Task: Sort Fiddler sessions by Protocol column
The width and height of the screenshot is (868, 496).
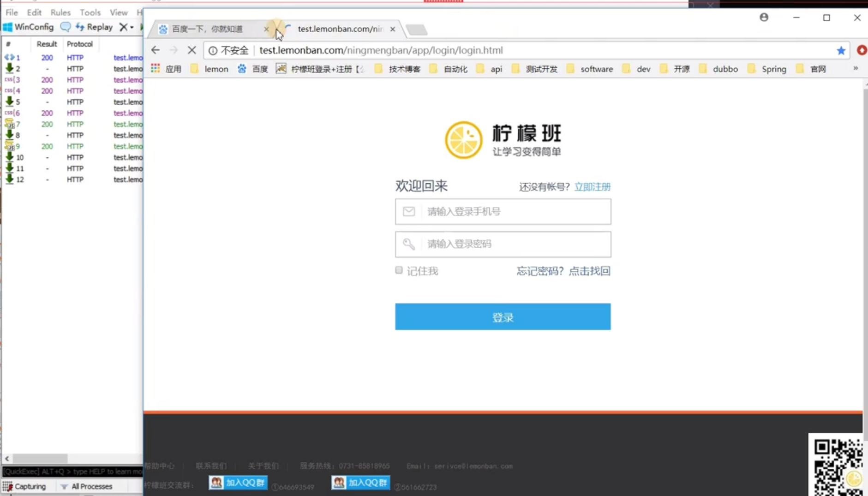Action: 79,44
